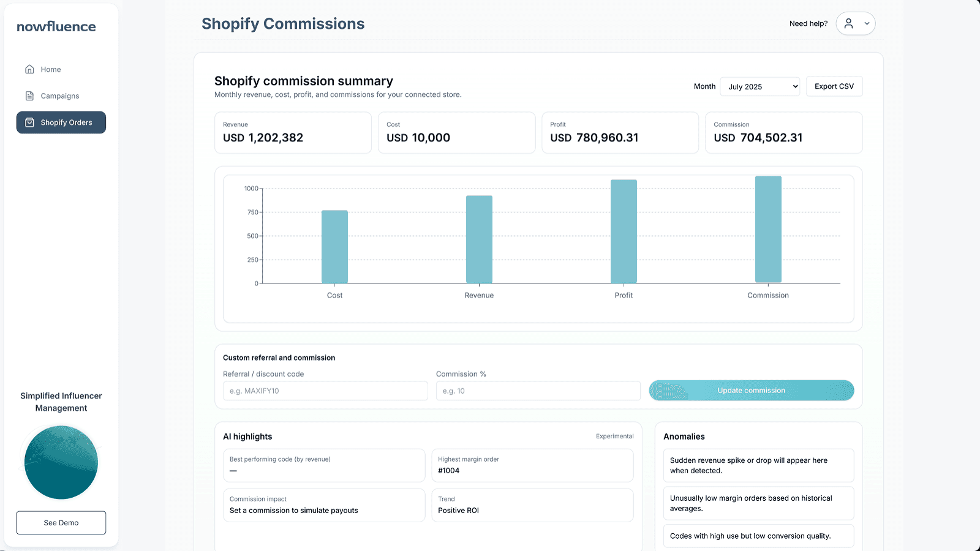
Task: Focus the Commission % input field
Action: 538,391
